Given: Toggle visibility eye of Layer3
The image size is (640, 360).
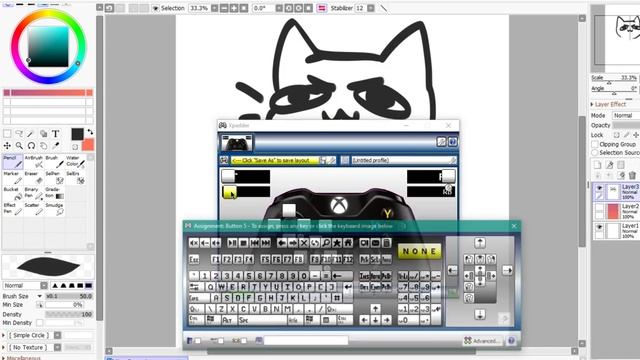Looking at the screenshot, I should pyautogui.click(x=599, y=188).
